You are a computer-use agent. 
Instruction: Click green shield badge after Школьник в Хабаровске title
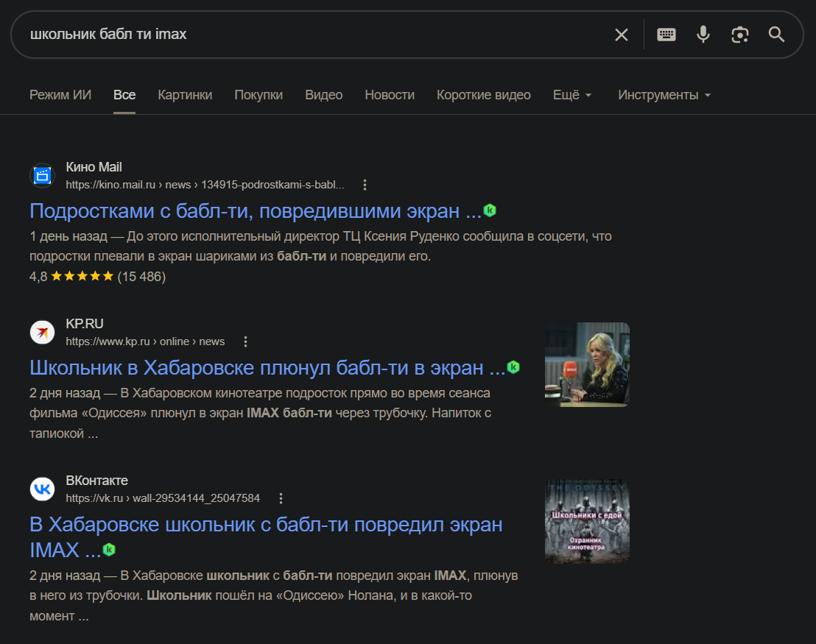(513, 367)
